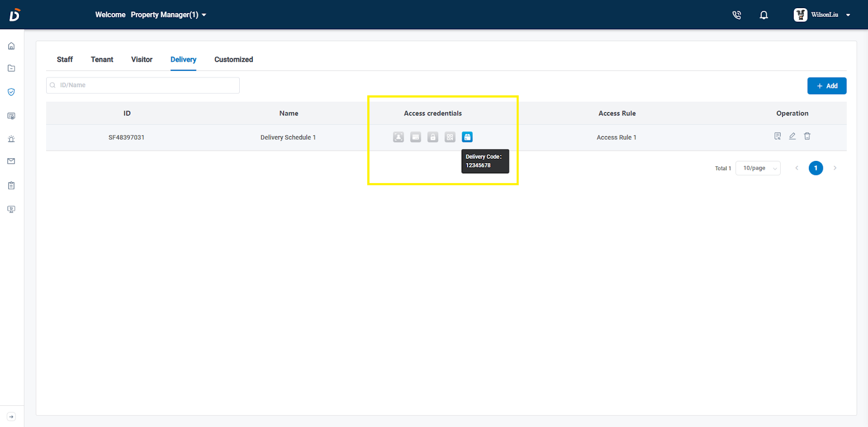Switch to the Tenant tab
This screenshot has width=868, height=427.
pos(102,60)
